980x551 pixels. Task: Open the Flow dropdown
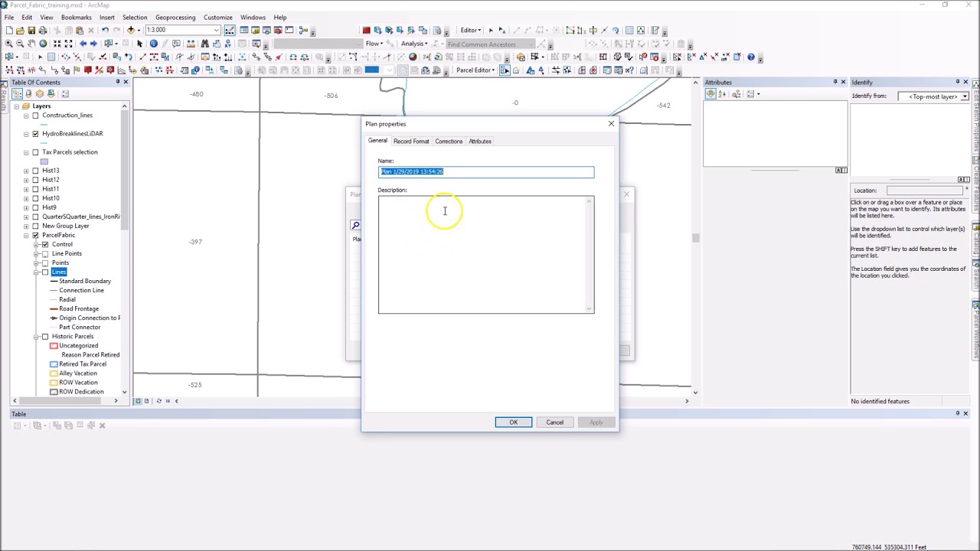click(374, 44)
